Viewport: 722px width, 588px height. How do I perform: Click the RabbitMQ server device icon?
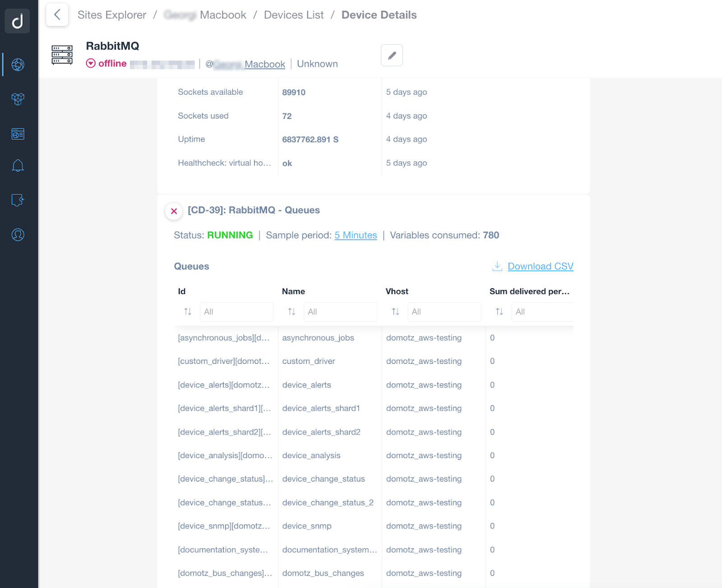click(62, 55)
